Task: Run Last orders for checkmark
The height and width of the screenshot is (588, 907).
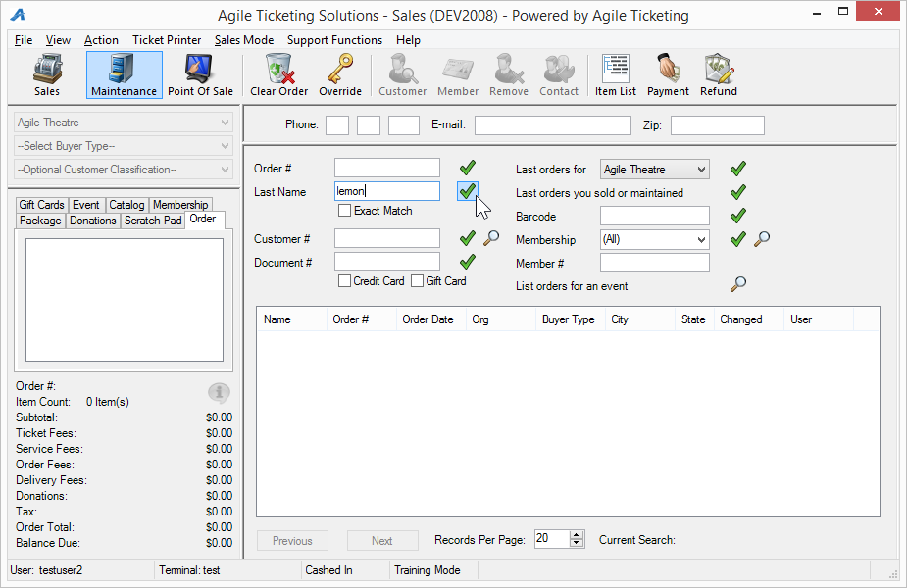Action: tap(738, 169)
